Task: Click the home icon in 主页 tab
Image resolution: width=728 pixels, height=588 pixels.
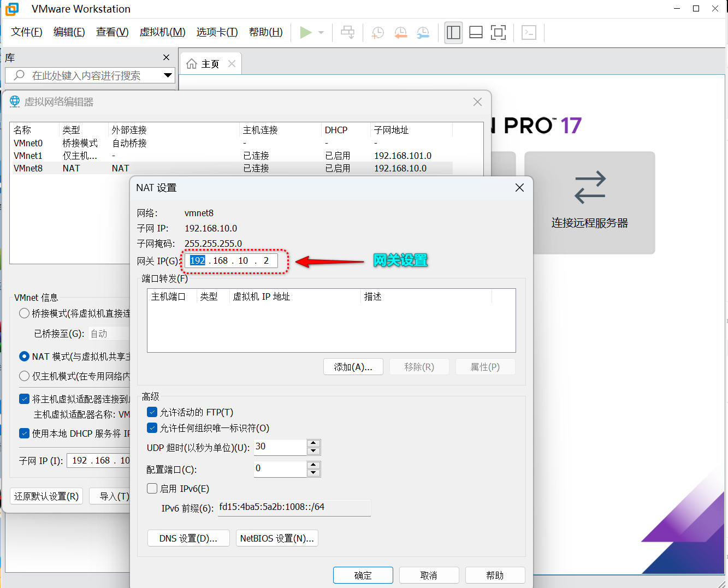Action: tap(192, 64)
